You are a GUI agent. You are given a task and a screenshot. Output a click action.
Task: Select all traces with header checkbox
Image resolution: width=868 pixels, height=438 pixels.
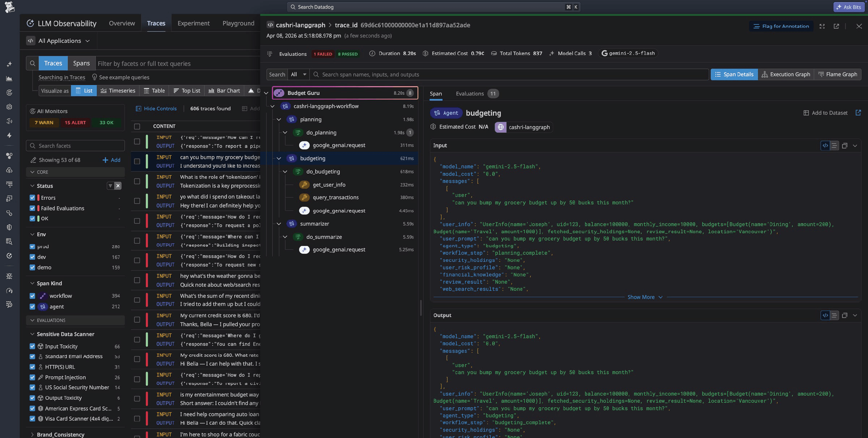click(137, 127)
